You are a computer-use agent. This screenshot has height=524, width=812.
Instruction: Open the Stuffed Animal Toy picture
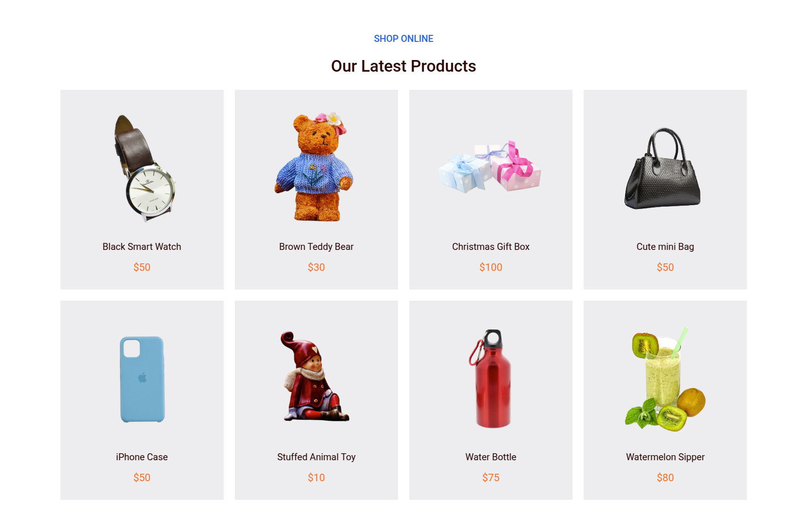coord(314,376)
